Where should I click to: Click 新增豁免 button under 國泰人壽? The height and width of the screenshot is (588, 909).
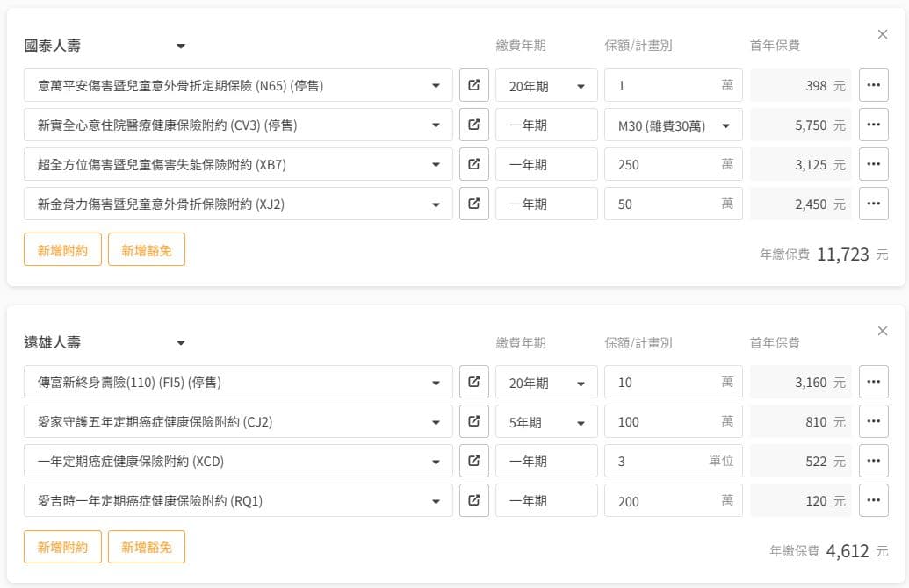(147, 250)
